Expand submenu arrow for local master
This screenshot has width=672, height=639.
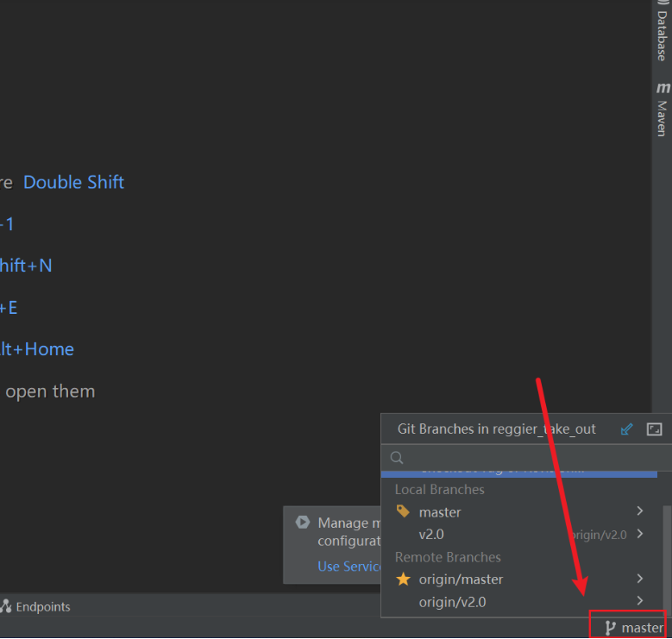tap(640, 511)
